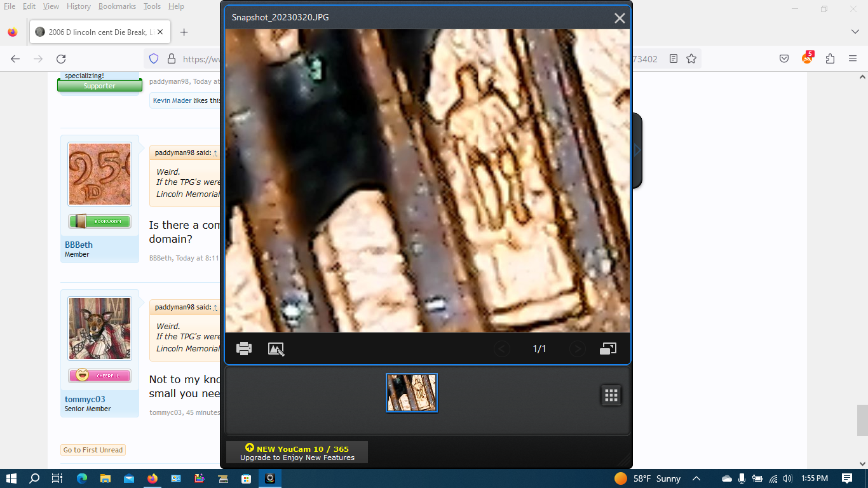Open the Firefox hamburger application menu
This screenshot has height=488, width=868.
coord(853,58)
